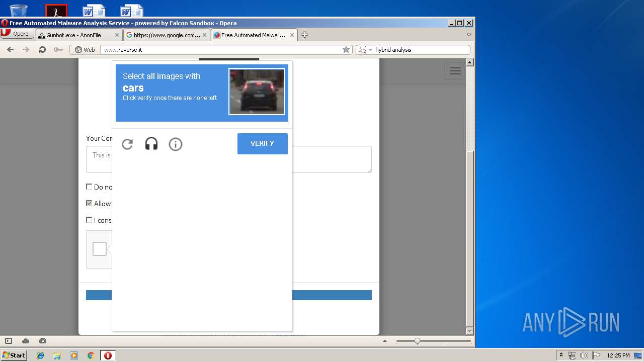Image resolution: width=644 pixels, height=362 pixels.
Task: Get an audio captcha challenge
Action: (151, 144)
